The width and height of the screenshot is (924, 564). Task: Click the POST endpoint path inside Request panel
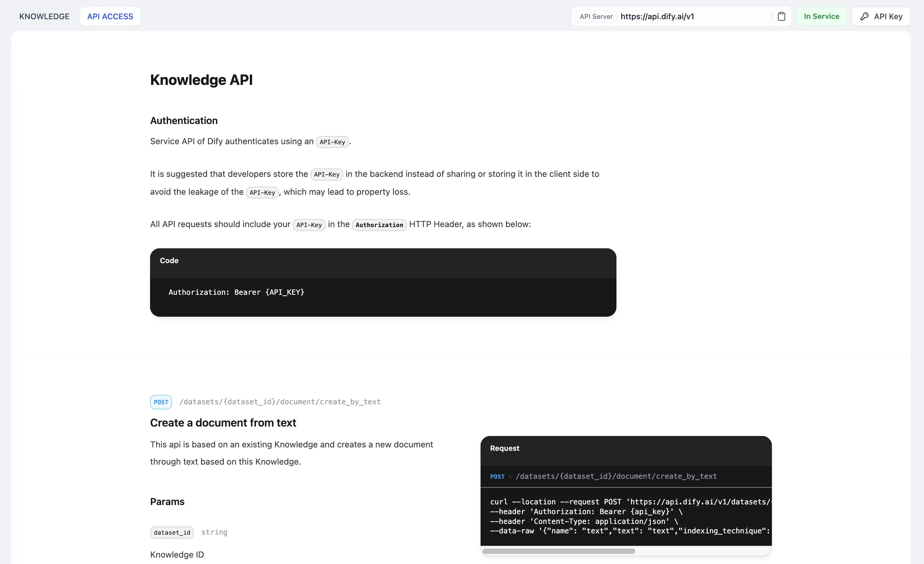(616, 476)
